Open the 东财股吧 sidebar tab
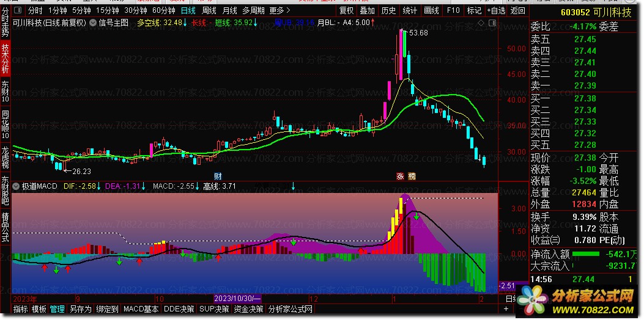The height and width of the screenshot is (320, 644). pyautogui.click(x=6, y=191)
